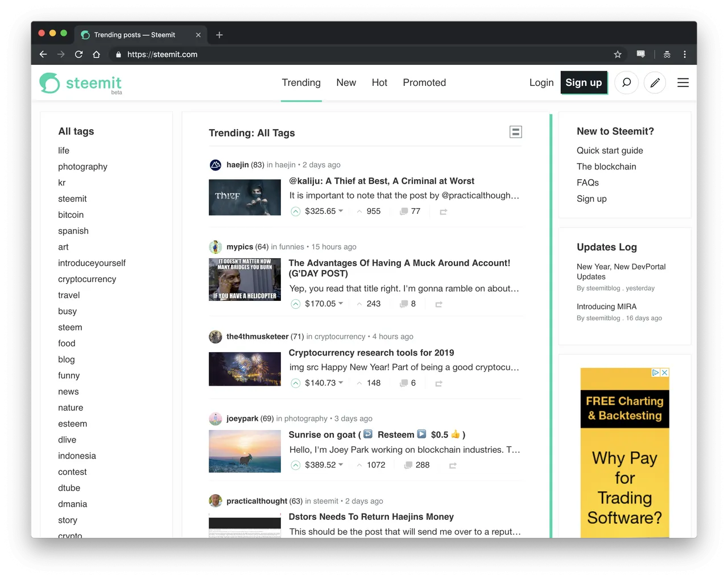Open comments icon showing 6 replies
The height and width of the screenshot is (579, 728).
point(403,383)
